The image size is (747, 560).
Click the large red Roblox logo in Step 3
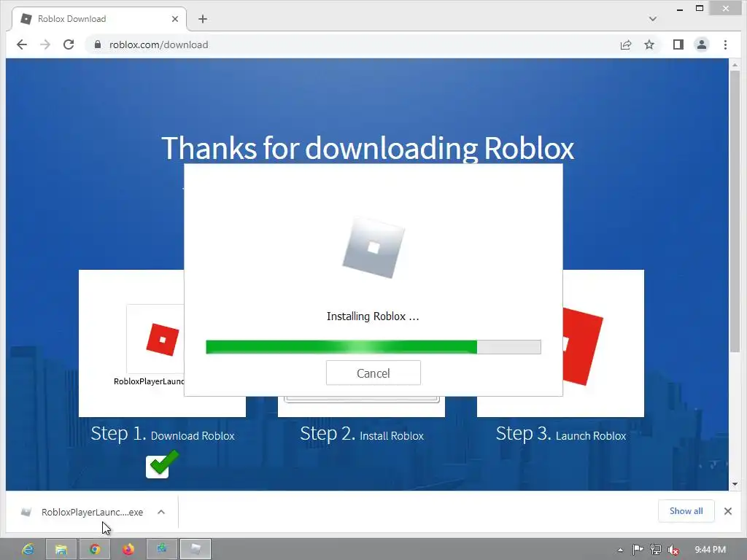(x=583, y=346)
